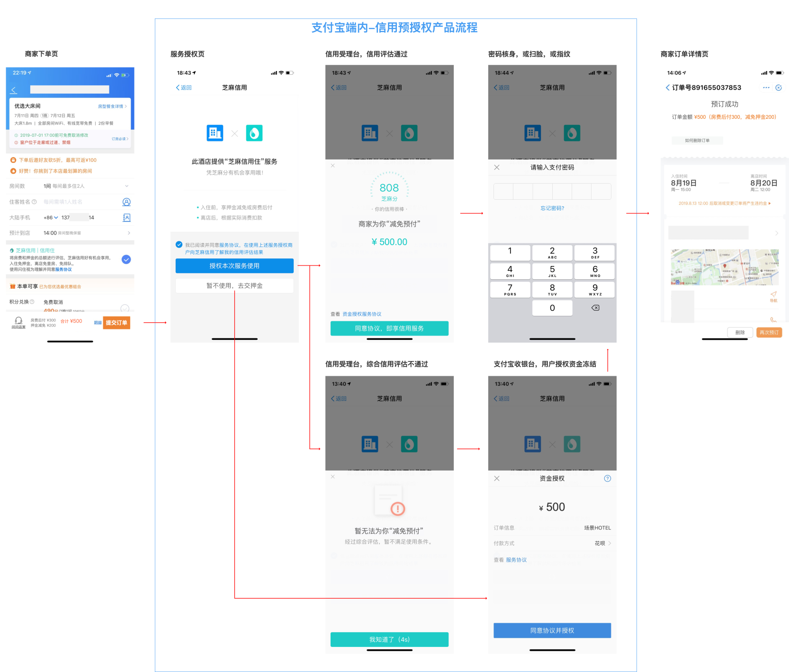The image size is (789, 672).
Task: Click the 如何删除订单 help chip
Action: click(x=697, y=141)
